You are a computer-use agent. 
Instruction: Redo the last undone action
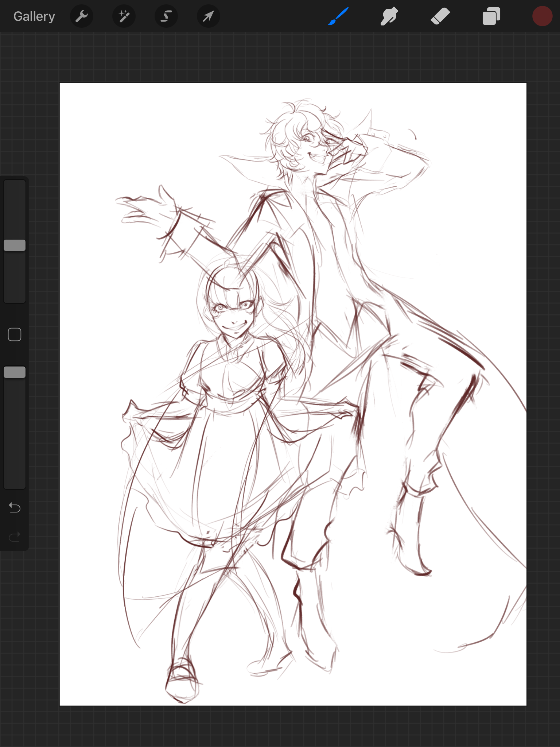click(x=15, y=537)
